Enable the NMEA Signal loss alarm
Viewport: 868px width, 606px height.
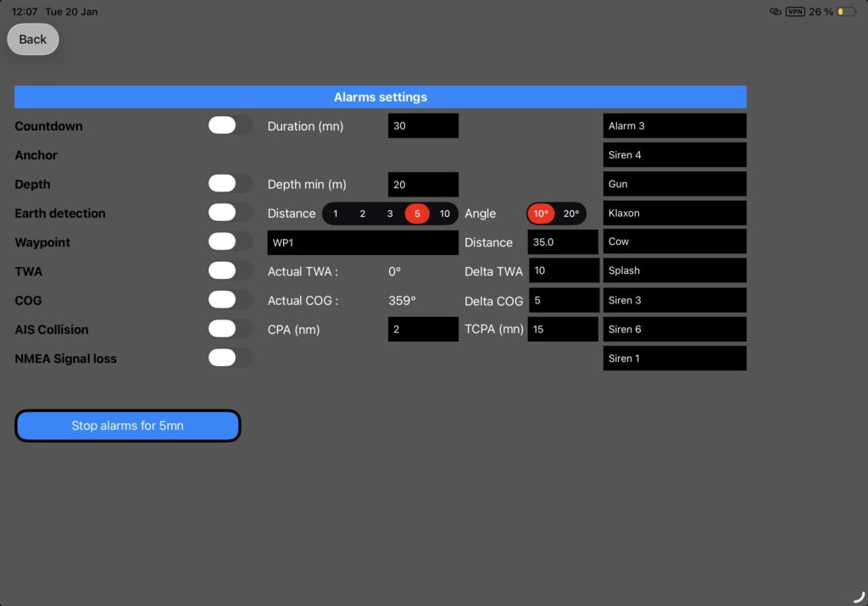[x=230, y=358]
